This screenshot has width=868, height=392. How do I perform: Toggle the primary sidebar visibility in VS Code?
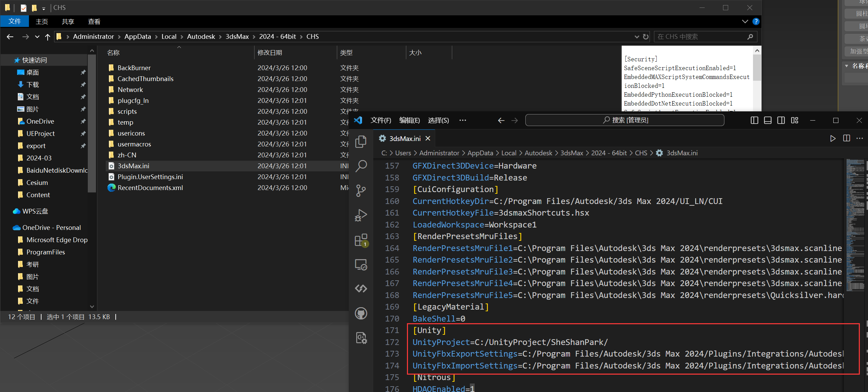click(755, 120)
